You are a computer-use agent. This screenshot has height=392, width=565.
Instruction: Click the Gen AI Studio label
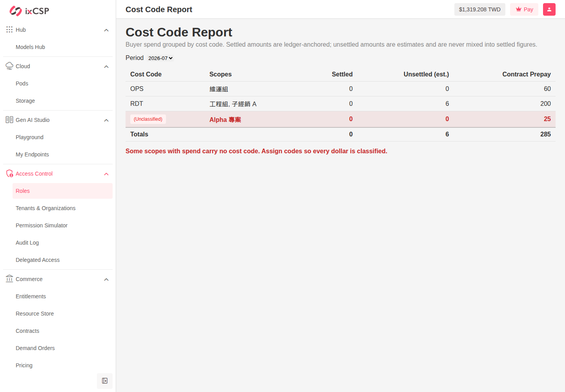(33, 120)
